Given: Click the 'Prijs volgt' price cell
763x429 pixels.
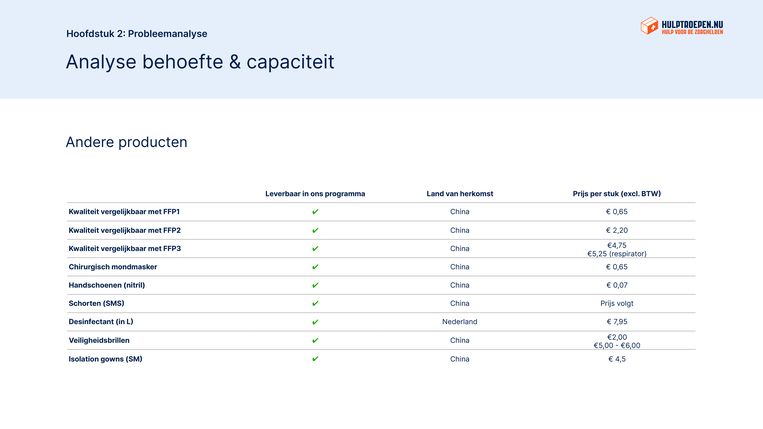Looking at the screenshot, I should [x=617, y=303].
